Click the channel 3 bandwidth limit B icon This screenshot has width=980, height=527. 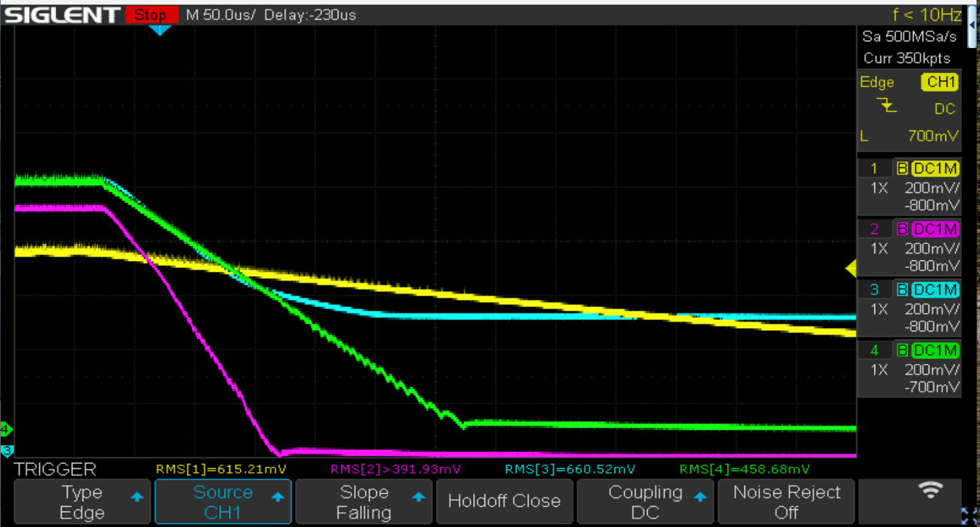click(901, 290)
